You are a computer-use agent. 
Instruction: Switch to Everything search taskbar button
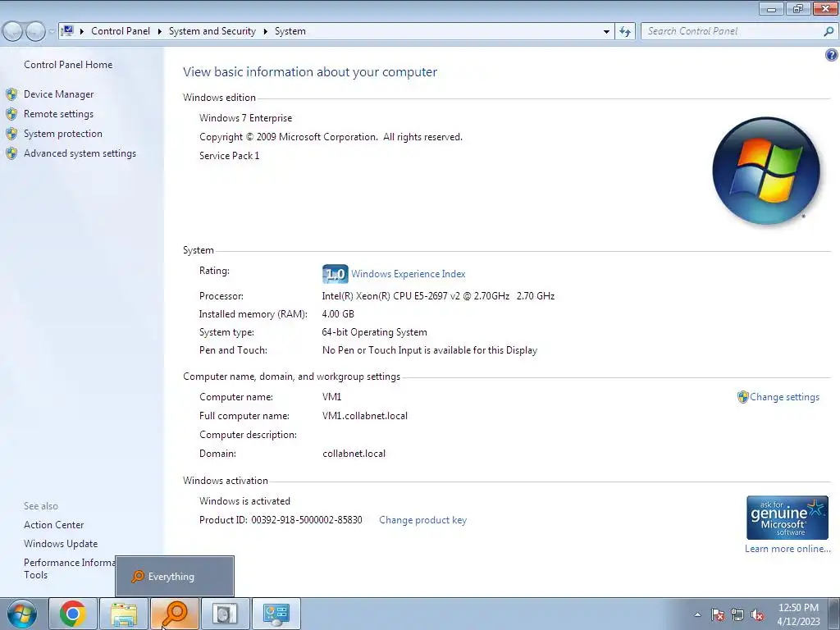tap(175, 614)
